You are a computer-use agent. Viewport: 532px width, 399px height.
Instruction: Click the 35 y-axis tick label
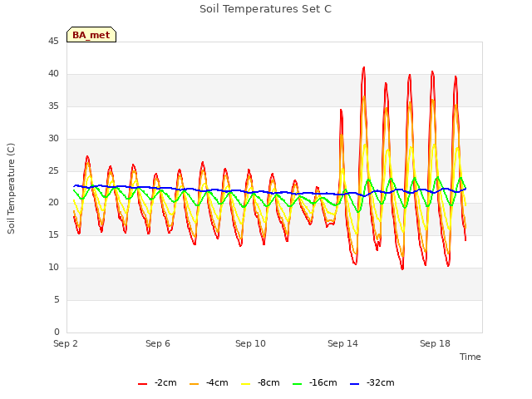click(x=53, y=106)
